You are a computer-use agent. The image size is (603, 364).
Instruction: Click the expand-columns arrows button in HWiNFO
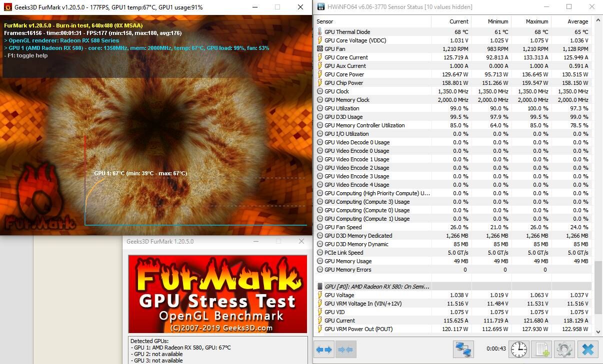point(324,350)
